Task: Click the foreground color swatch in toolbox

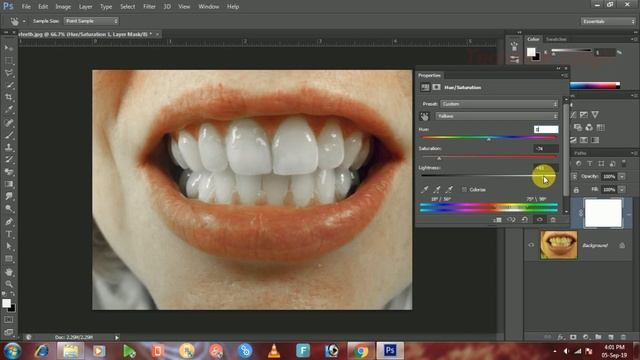Action: pyautogui.click(x=6, y=303)
